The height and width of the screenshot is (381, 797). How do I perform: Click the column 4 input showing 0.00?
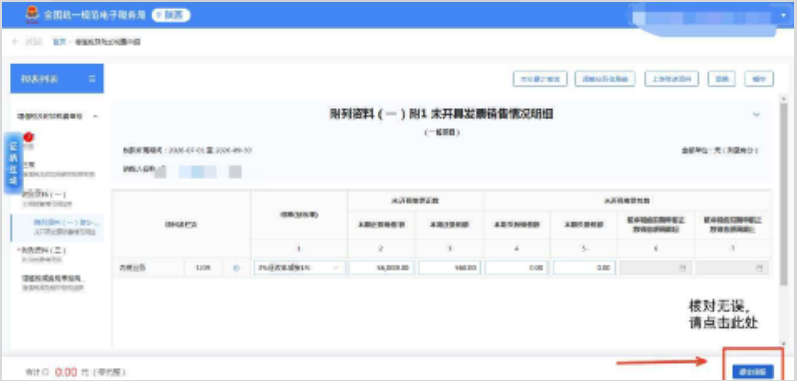(x=516, y=268)
